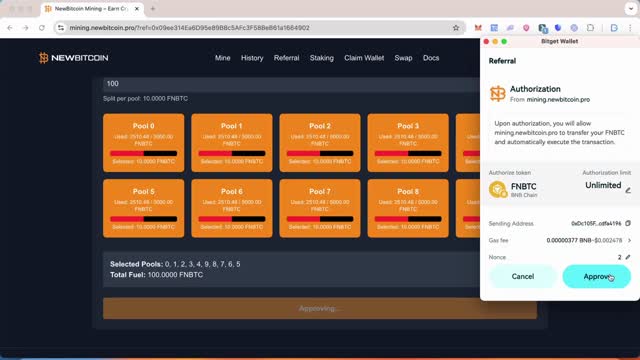Screen dimensions: 640x360
Task: View site information icon in address bar
Action: 61,28
